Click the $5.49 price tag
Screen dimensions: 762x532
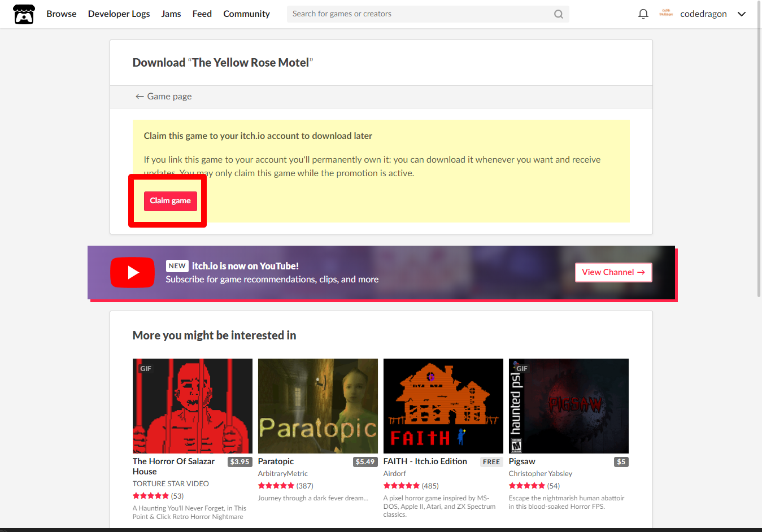click(365, 462)
